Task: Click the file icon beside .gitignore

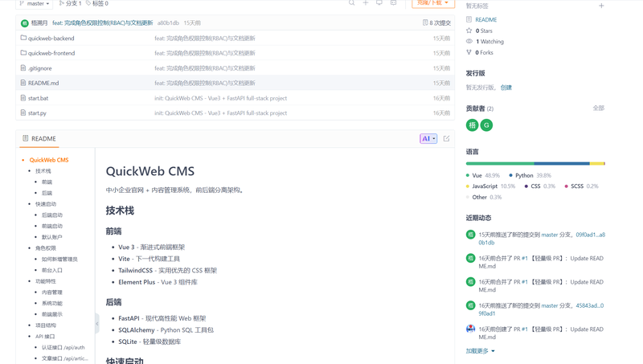Action: (23, 67)
